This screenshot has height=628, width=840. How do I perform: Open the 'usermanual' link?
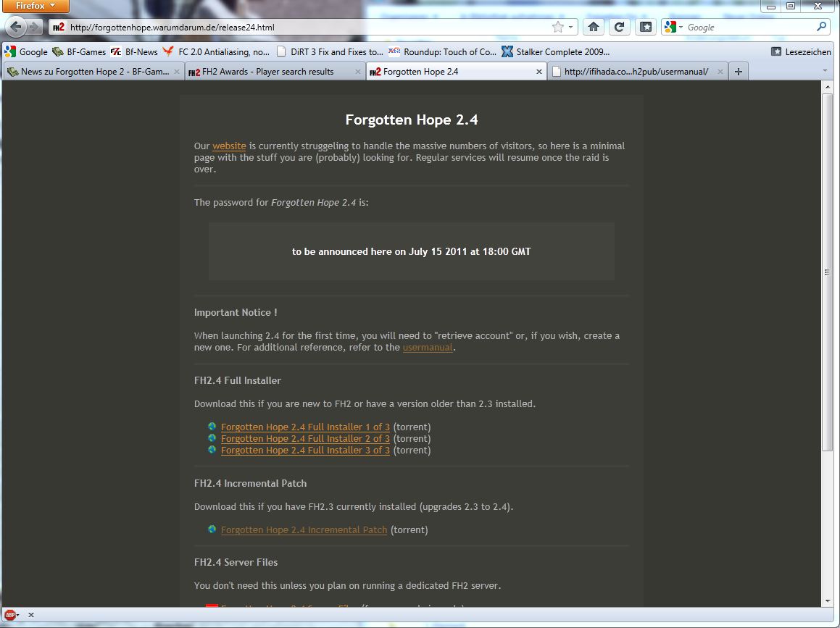pyautogui.click(x=428, y=348)
